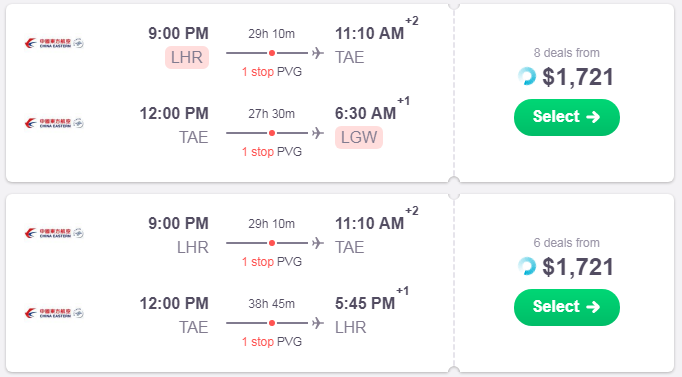Click the highlighted LHR departure airport badge
Viewport: 682px width, 377px height.
[187, 57]
